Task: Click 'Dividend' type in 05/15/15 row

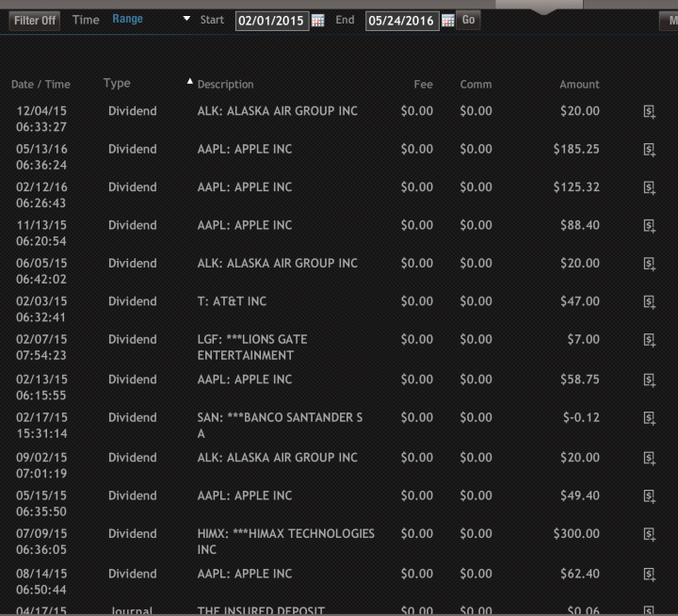Action: [133, 495]
